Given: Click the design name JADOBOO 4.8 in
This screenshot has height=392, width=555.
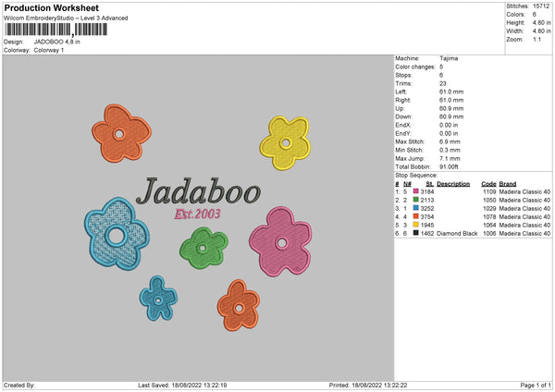Looking at the screenshot, I should 57,42.
